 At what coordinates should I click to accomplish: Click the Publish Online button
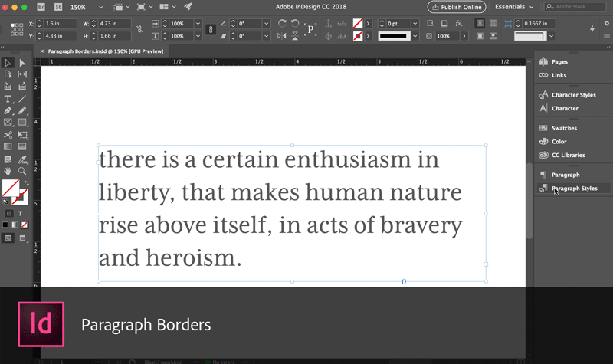(456, 7)
